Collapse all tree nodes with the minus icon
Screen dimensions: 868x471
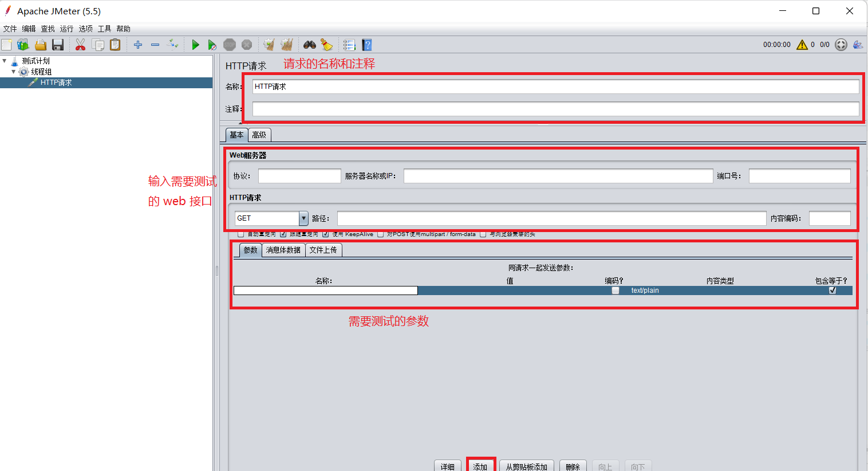click(155, 45)
